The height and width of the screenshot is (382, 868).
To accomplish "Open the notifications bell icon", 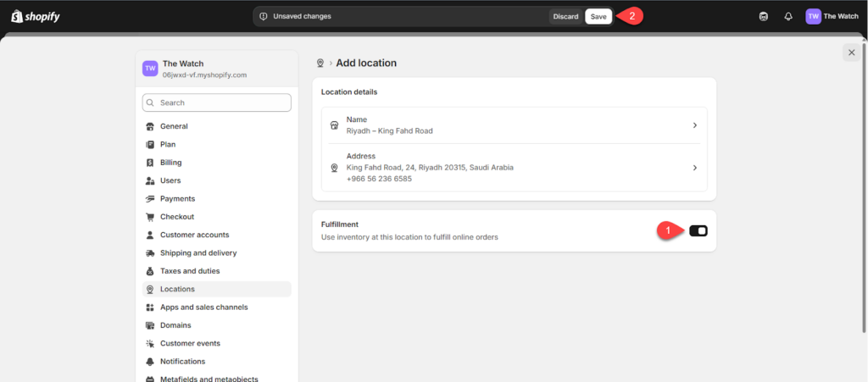I will tap(788, 16).
